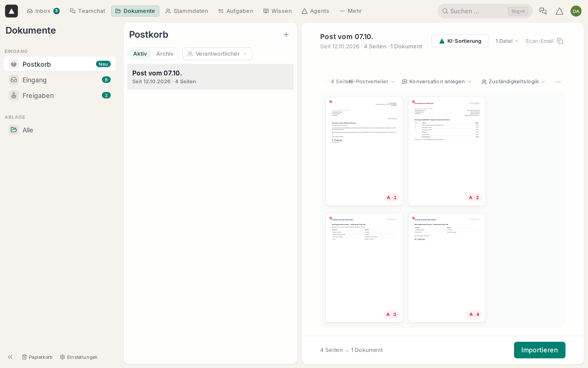Copy the Scan-Email address
Screen dimensions: 588x368
(560, 41)
